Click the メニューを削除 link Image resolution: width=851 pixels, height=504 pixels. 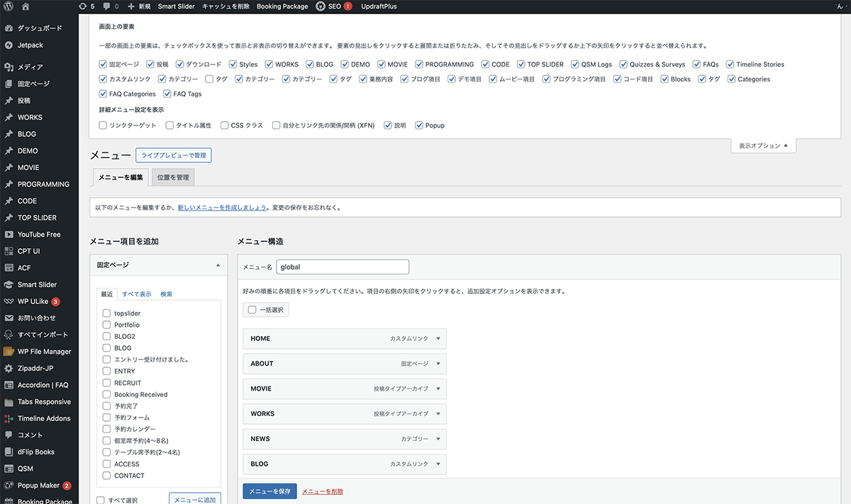tap(323, 491)
